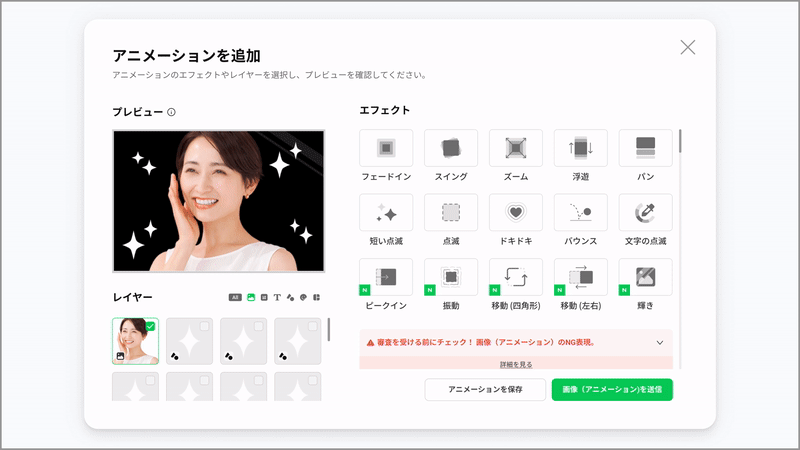Select the 浮遊 floating effect
This screenshot has height=450, width=800.
tap(581, 148)
